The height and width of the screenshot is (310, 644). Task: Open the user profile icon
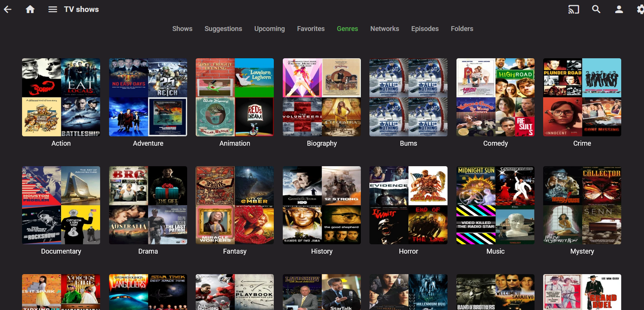[x=619, y=9]
